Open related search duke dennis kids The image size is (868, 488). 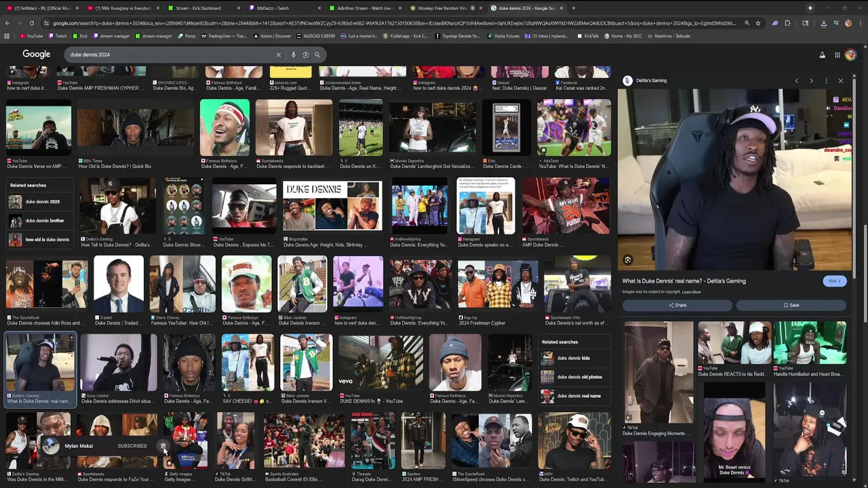point(575,358)
